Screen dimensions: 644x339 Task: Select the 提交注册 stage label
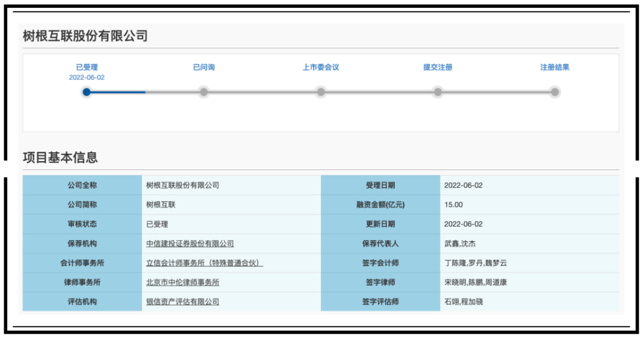click(x=438, y=67)
